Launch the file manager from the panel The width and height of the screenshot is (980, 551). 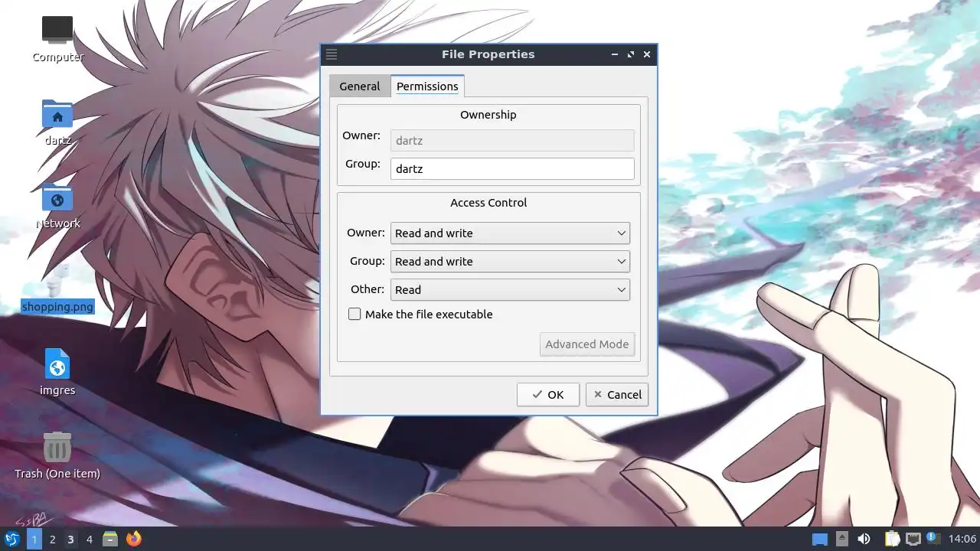point(110,540)
